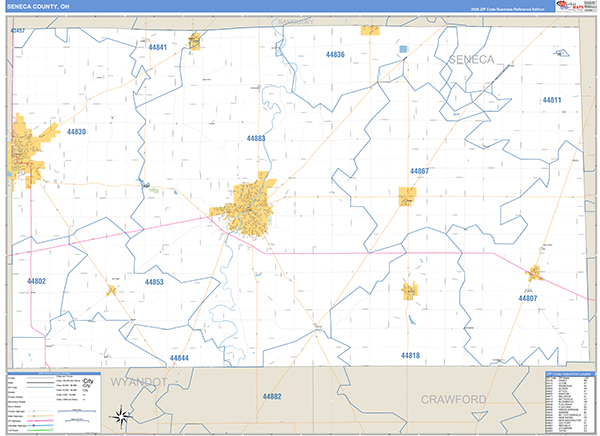Click the green line sample in the legend
The image size is (600, 436).
[40, 430]
